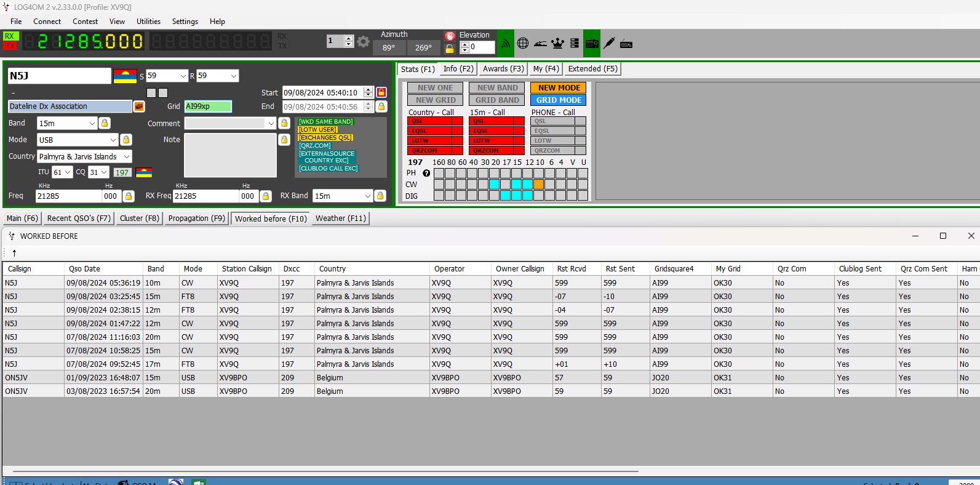Click the cyan DIG 17m band cell
The image size is (980, 485).
tap(505, 195)
